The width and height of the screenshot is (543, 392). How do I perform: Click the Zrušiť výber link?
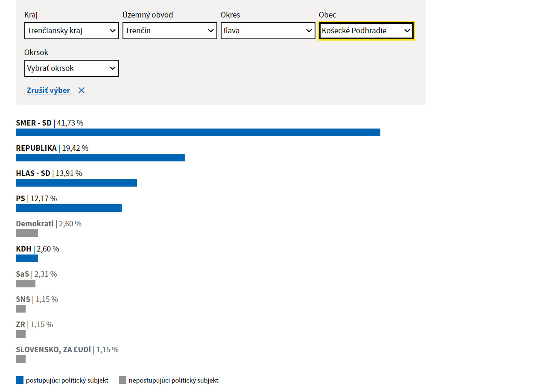pyautogui.click(x=49, y=91)
